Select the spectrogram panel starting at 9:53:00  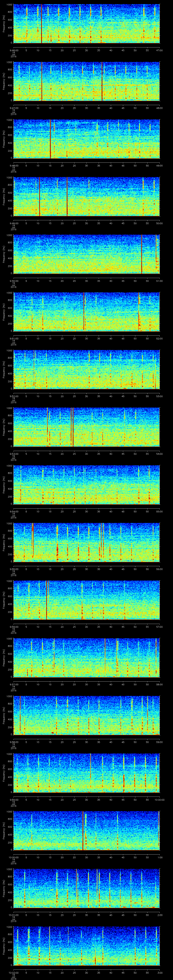pyautogui.click(x=86, y=427)
